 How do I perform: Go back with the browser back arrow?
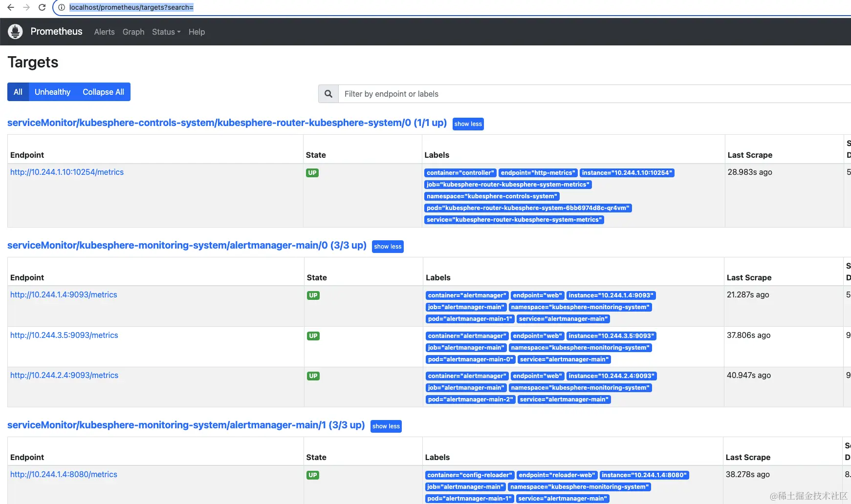click(x=11, y=7)
